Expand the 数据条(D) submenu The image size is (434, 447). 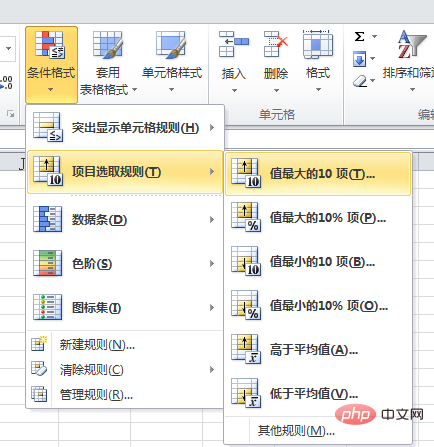(124, 219)
